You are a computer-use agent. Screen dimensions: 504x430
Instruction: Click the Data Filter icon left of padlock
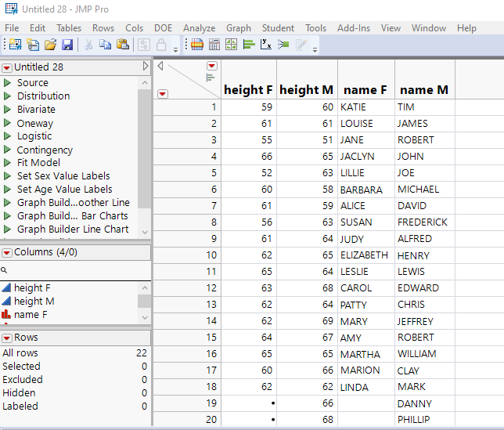pos(144,45)
